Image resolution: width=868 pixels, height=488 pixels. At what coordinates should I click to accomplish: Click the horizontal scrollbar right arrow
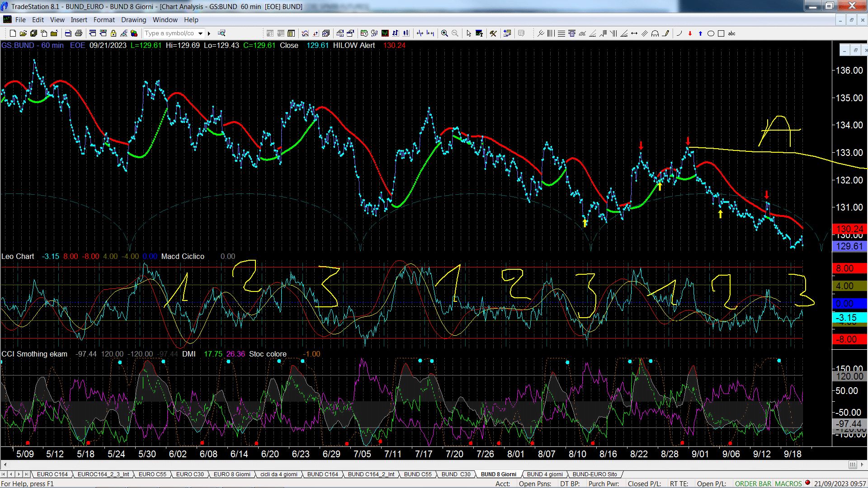863,465
